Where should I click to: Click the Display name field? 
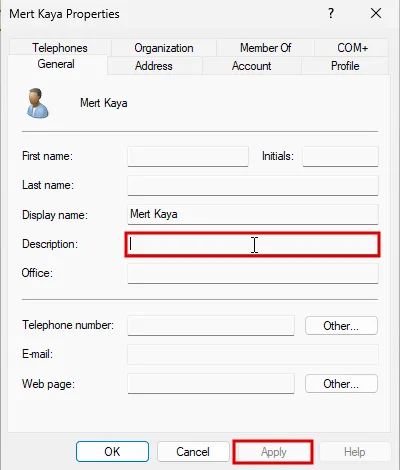coord(253,214)
